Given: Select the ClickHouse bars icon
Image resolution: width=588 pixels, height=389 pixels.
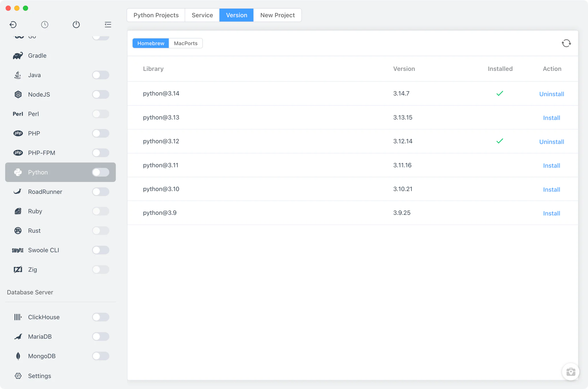Looking at the screenshot, I should point(18,317).
